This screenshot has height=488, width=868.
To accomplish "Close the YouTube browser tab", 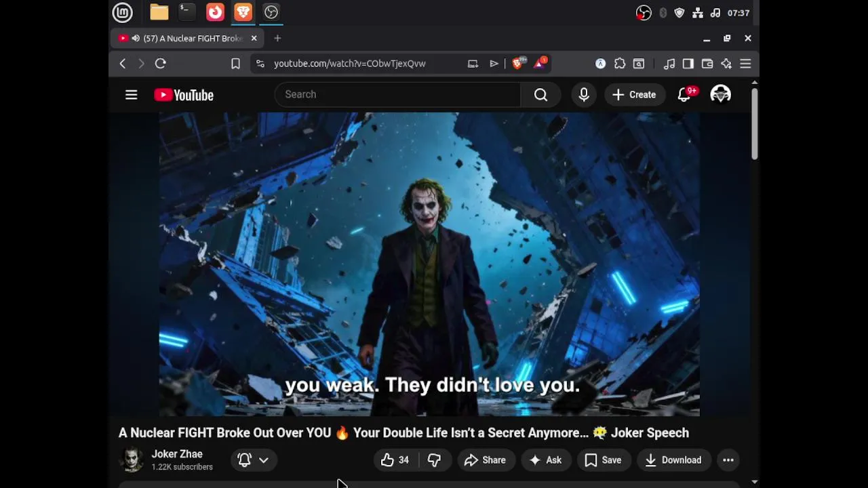I will click(x=254, y=39).
